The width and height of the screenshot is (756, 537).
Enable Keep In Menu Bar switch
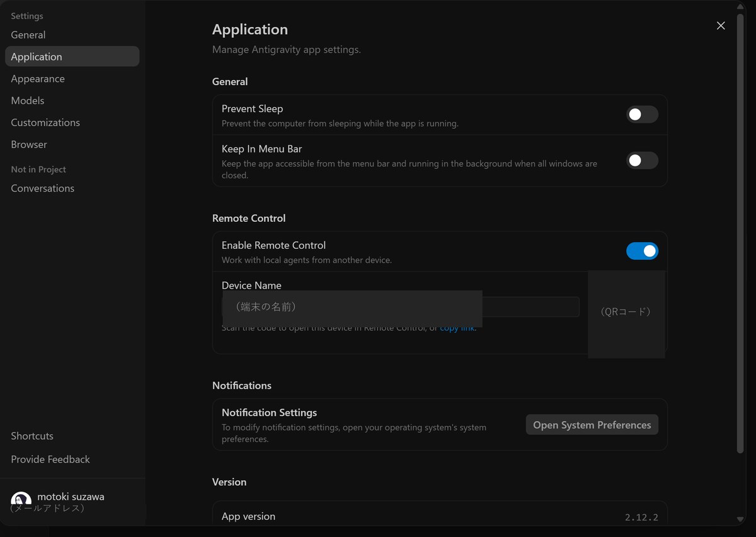tap(642, 161)
